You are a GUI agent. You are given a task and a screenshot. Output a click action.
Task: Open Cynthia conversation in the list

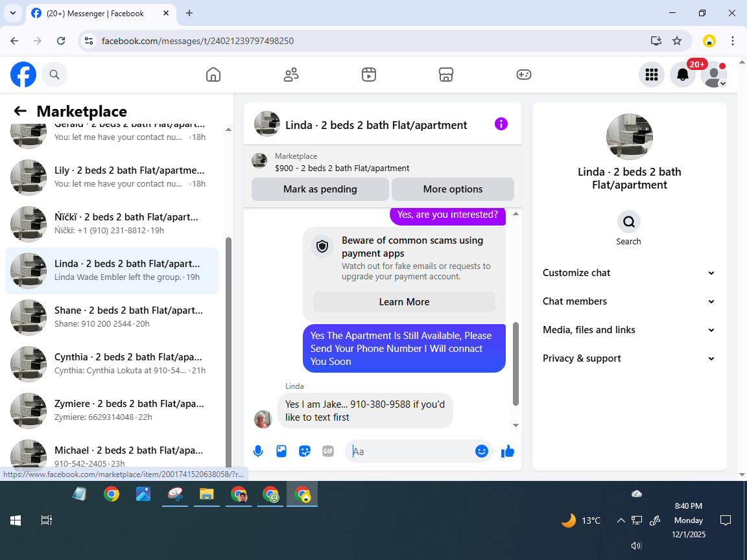coord(112,364)
